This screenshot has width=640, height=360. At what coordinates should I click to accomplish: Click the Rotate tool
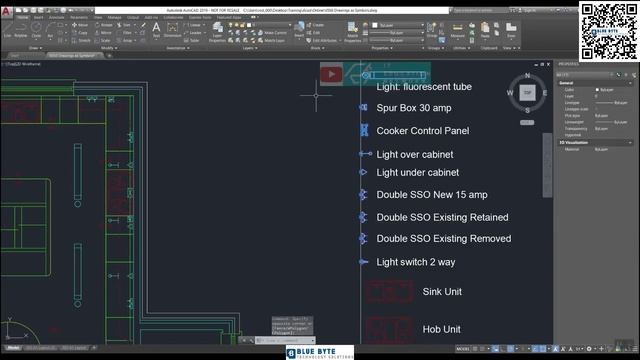[104, 25]
